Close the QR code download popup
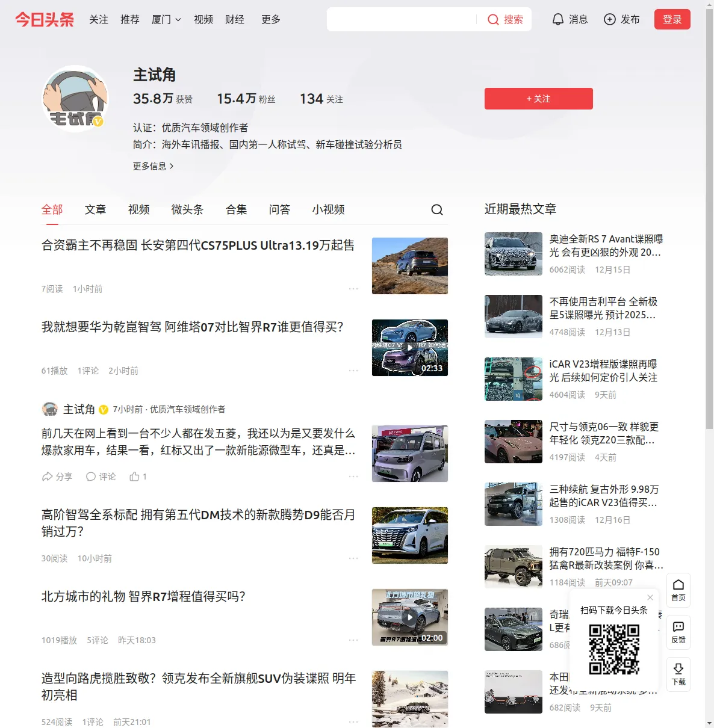Screen dimensions: 714x728 pos(650,597)
